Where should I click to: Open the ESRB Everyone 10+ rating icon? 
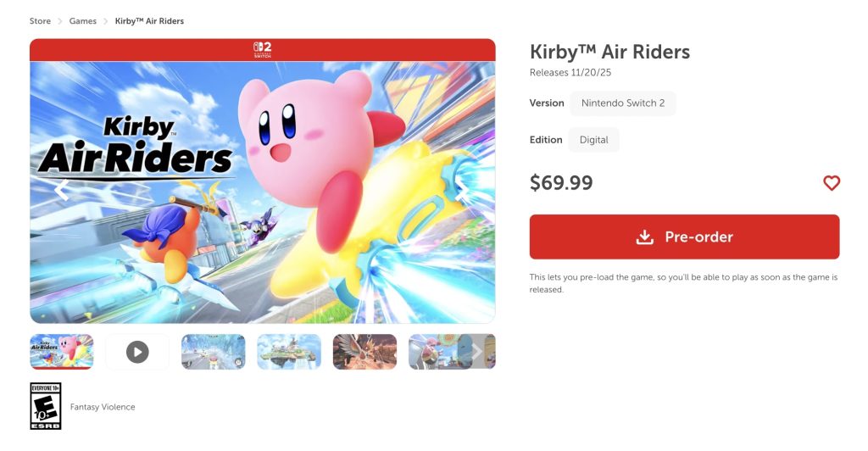(x=46, y=406)
